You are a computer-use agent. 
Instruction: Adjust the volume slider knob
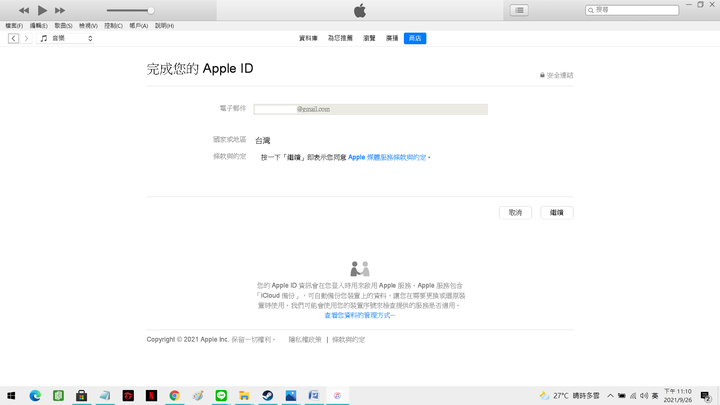pyautogui.click(x=151, y=10)
